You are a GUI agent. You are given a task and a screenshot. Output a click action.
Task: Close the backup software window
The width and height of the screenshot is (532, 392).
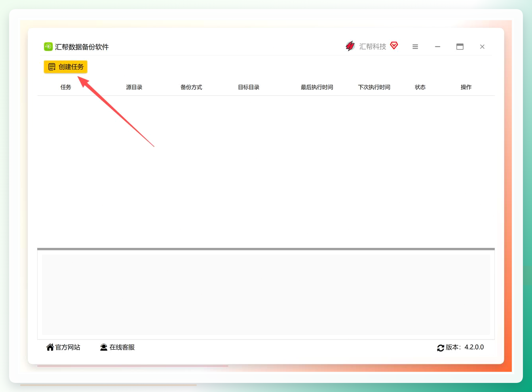[482, 47]
